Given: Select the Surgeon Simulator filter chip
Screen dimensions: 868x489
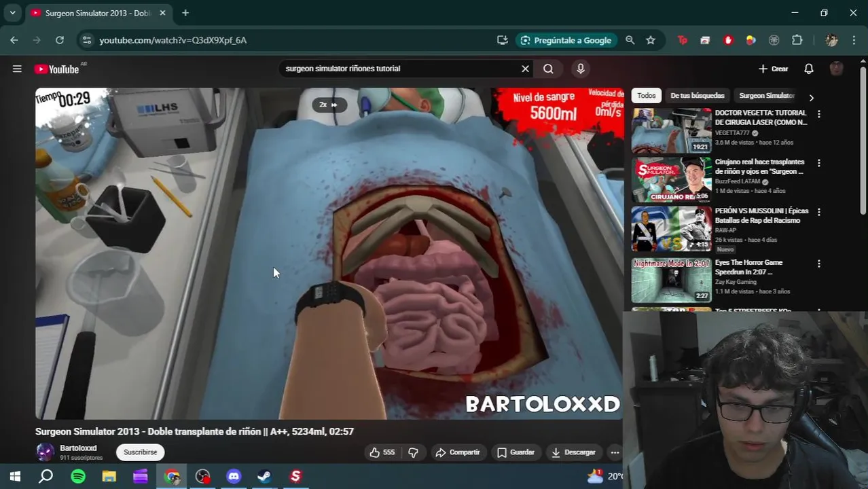Looking at the screenshot, I should coord(766,96).
